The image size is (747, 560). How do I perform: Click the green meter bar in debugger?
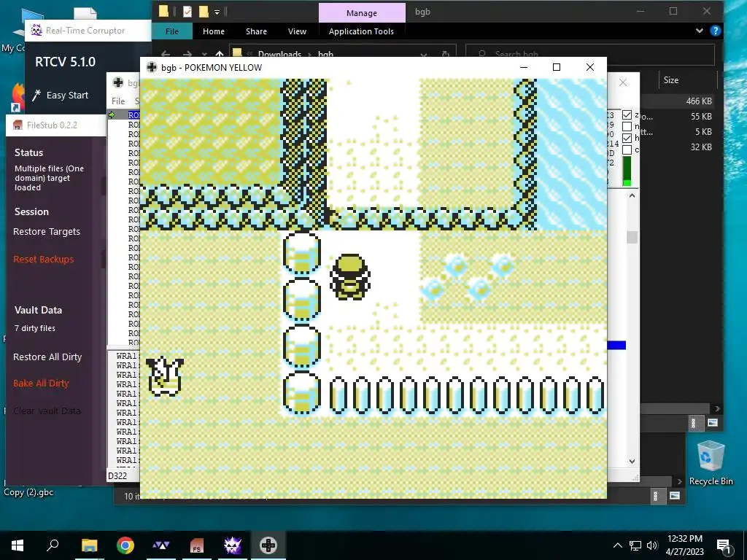627,171
